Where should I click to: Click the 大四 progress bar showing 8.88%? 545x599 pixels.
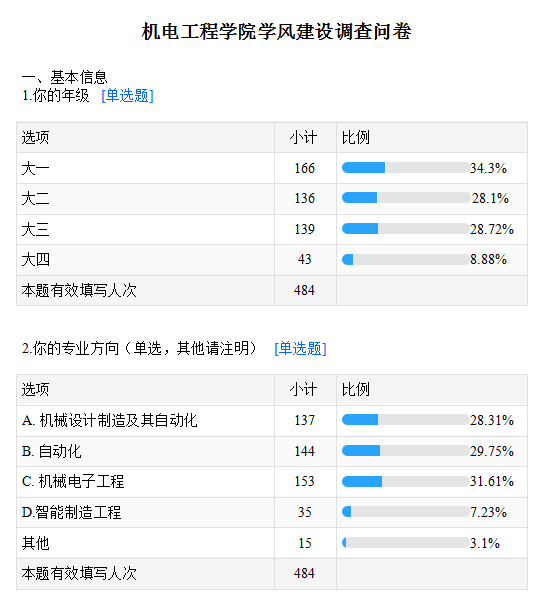pyautogui.click(x=406, y=259)
